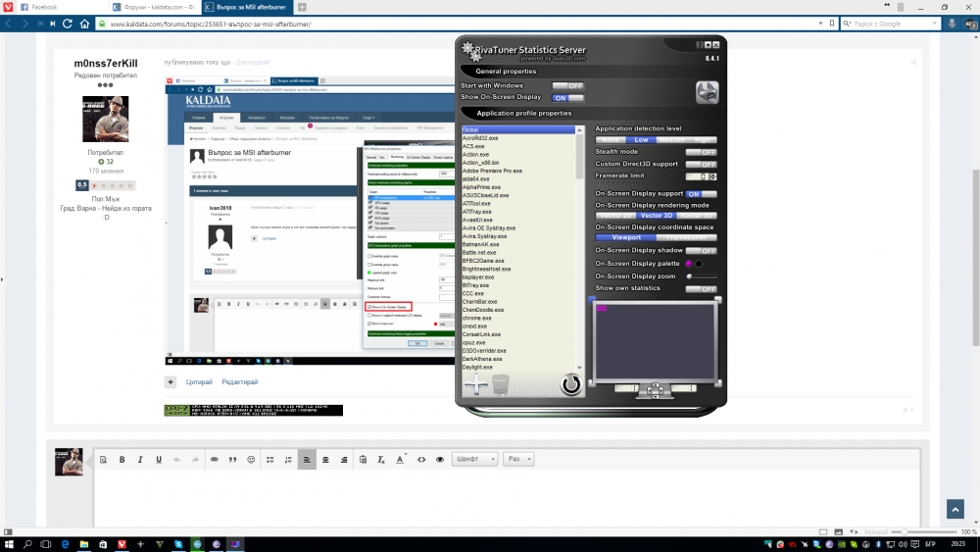This screenshot has width=980, height=552.
Task: Toggle On-Screen Display support switch
Action: coord(701,194)
